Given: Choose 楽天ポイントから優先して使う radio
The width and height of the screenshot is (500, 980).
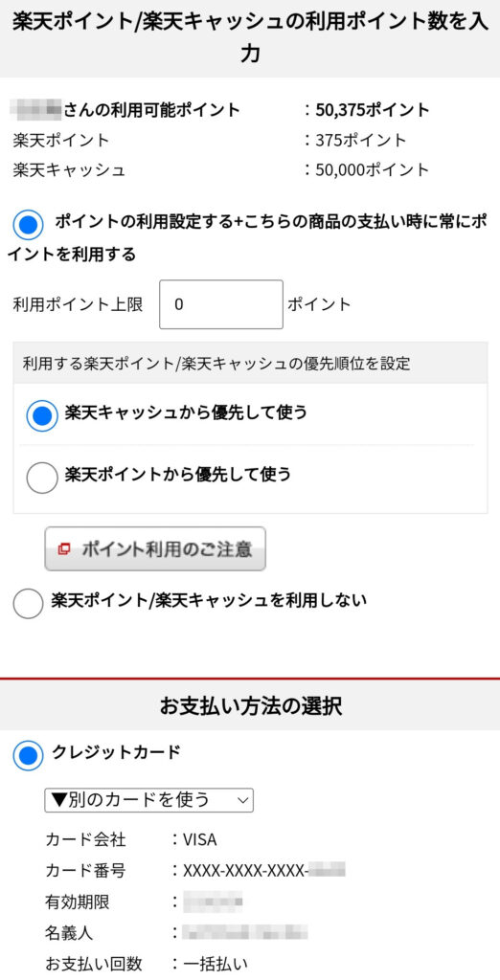Looking at the screenshot, I should [x=42, y=478].
